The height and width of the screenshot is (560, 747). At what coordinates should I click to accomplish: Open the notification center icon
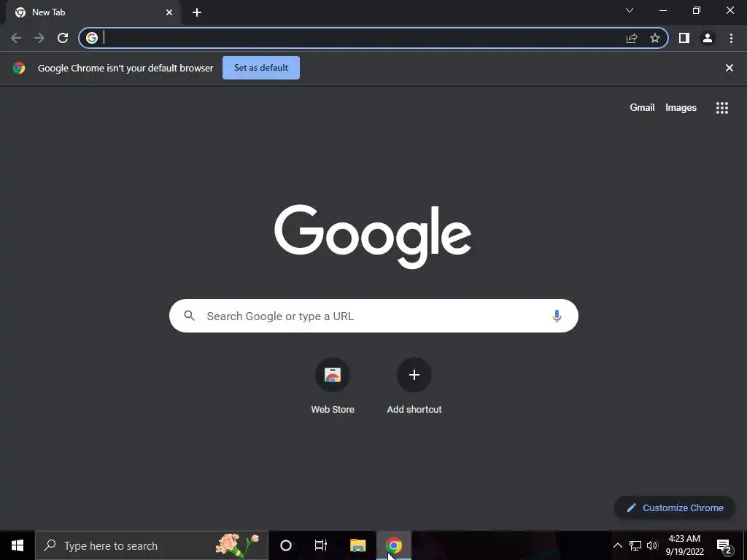coord(724,546)
